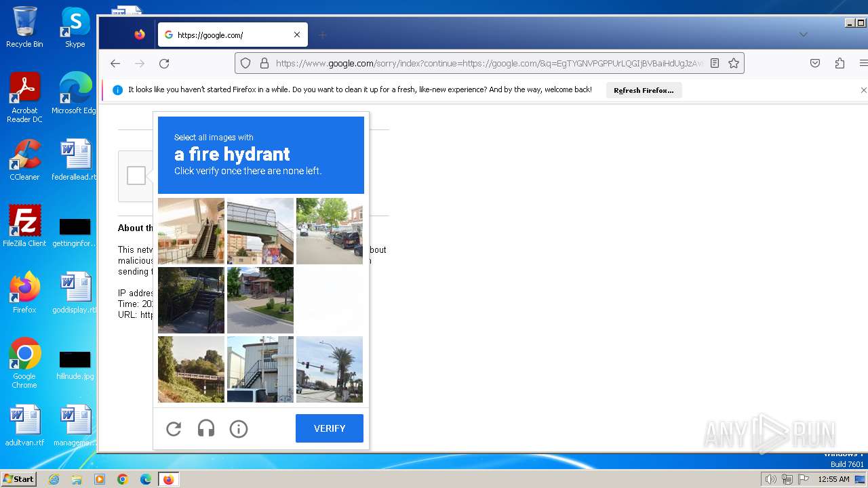Click the 12:55 AM taskbar clock
Viewport: 868px width, 488px height.
(833, 479)
